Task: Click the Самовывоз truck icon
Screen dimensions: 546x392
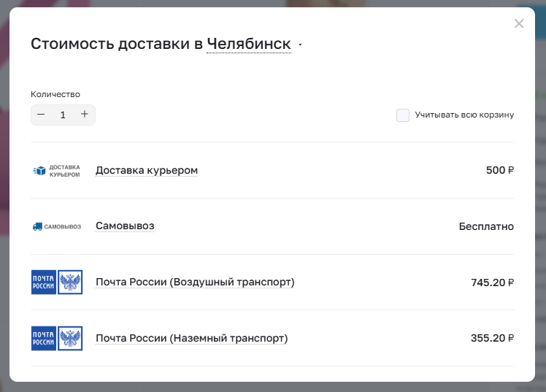Action: (37, 226)
